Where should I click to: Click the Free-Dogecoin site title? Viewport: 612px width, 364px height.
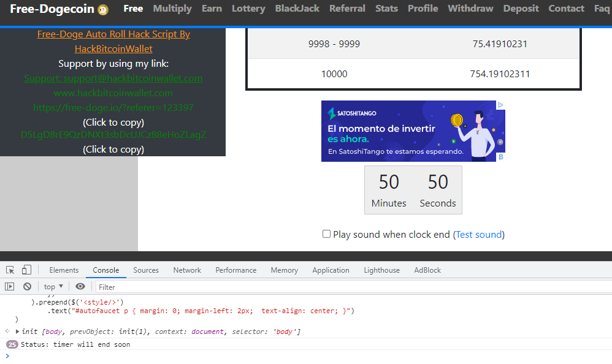tap(52, 9)
